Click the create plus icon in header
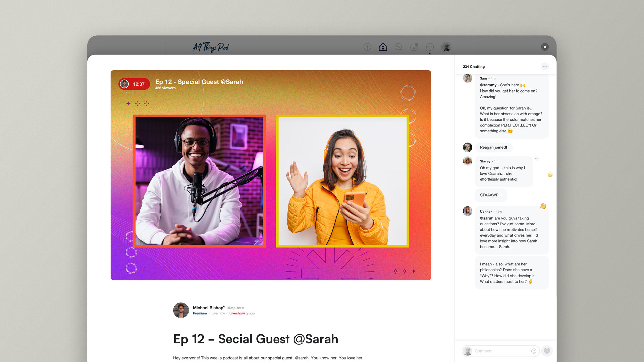644x362 pixels. click(367, 47)
